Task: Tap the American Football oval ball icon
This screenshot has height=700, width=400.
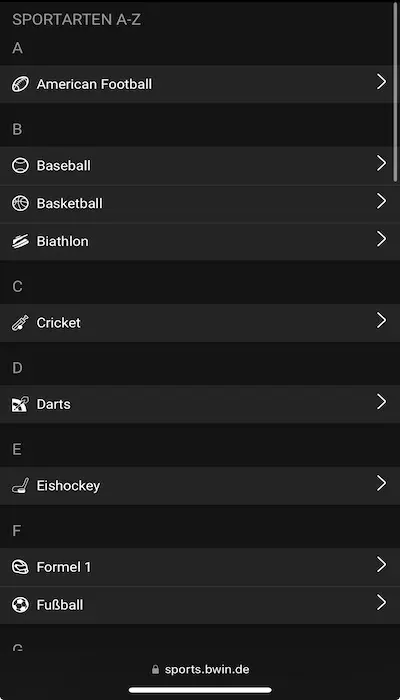Action: (x=20, y=84)
